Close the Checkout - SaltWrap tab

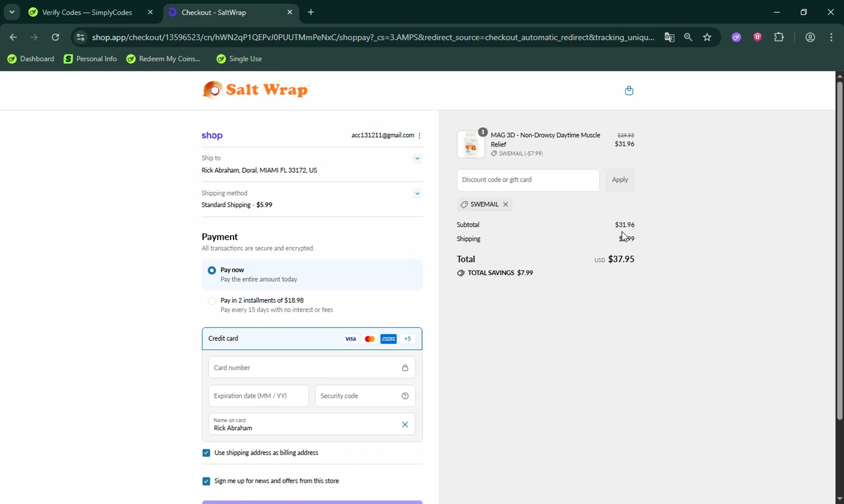290,12
